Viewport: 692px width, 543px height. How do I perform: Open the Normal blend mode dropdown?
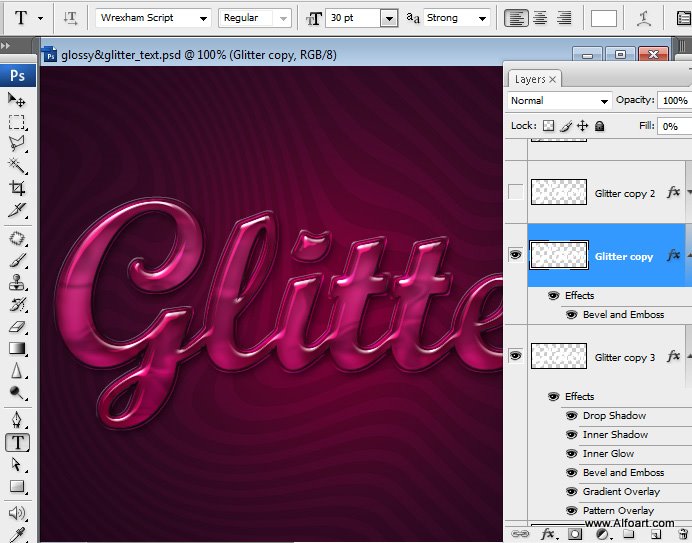603,101
